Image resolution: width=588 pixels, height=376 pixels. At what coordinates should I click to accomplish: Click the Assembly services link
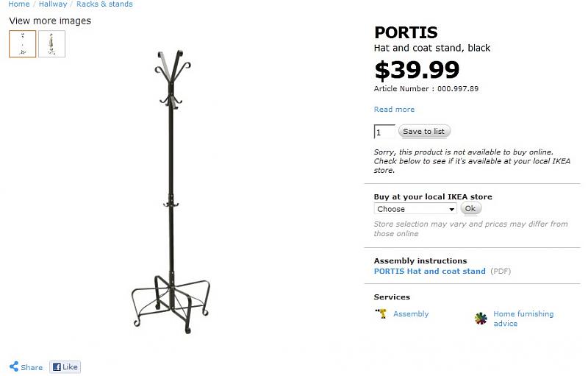411,314
